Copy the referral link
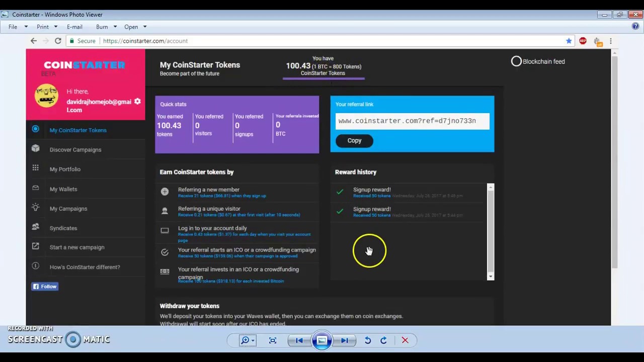This screenshot has width=644, height=362. click(x=354, y=141)
